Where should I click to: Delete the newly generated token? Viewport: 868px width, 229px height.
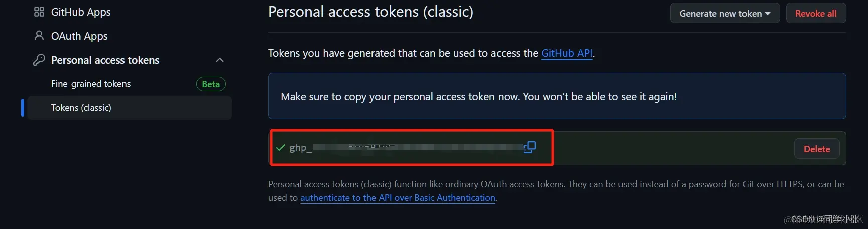pos(817,149)
